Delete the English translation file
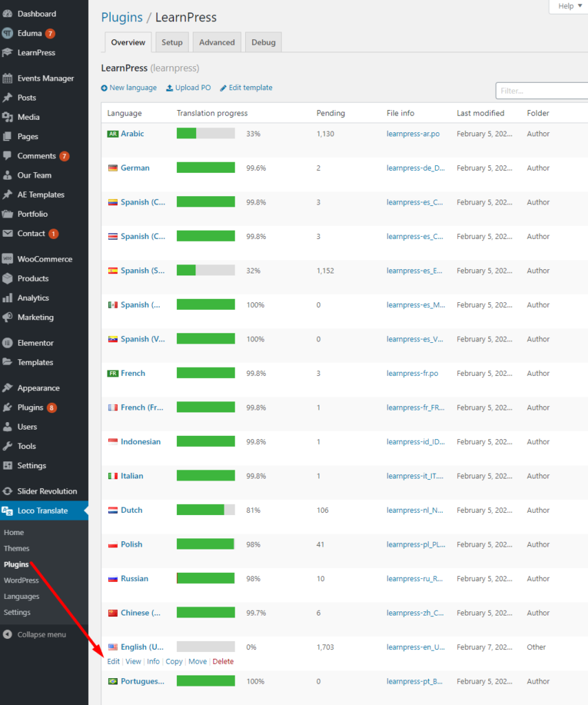 [x=223, y=662]
